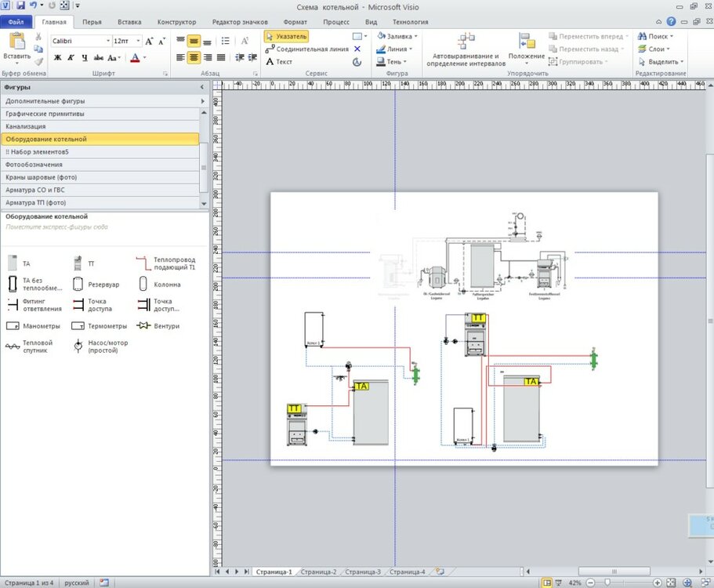Toggle bold Ж formatting
This screenshot has width=714, height=588.
pyautogui.click(x=57, y=57)
